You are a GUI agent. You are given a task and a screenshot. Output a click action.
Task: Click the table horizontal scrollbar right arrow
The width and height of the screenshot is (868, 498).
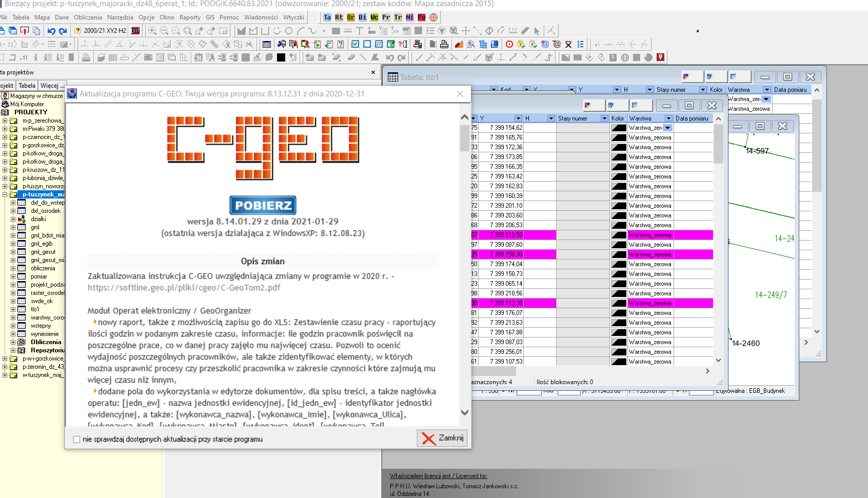click(x=707, y=371)
